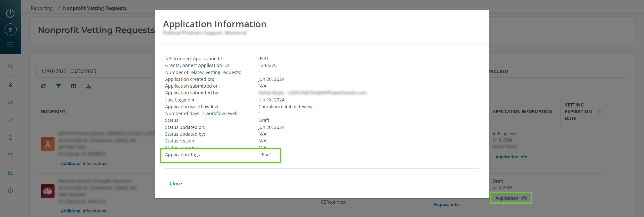Click Application info link under Draft
The width and height of the screenshot is (644, 217).
click(x=511, y=198)
